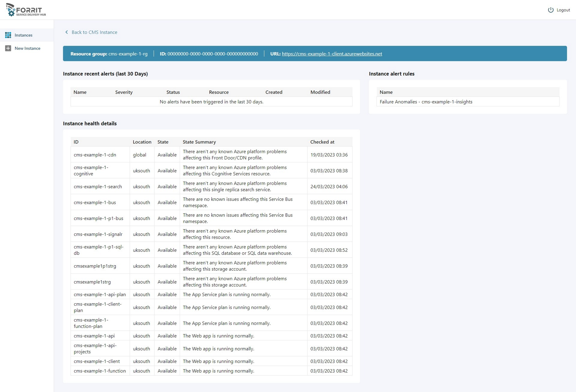The width and height of the screenshot is (576, 392).
Task: Open the cms-example-1-client azurewebsites URL
Action: click(332, 54)
